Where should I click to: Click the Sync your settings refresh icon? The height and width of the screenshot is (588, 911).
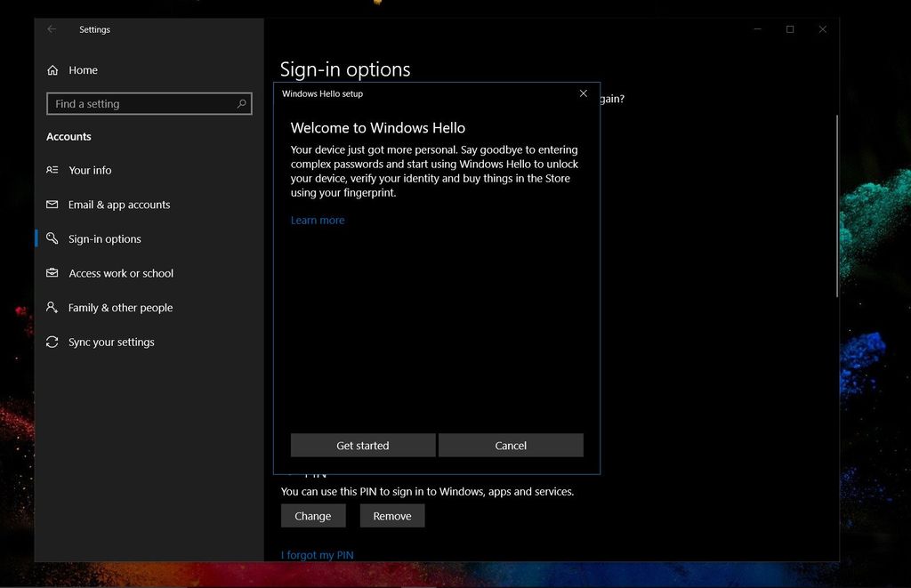(x=53, y=342)
